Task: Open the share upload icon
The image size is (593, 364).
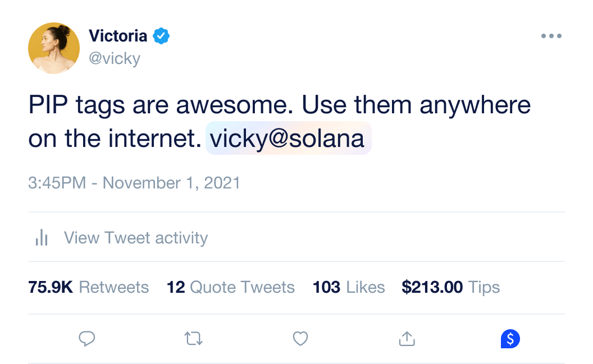Action: [x=407, y=338]
